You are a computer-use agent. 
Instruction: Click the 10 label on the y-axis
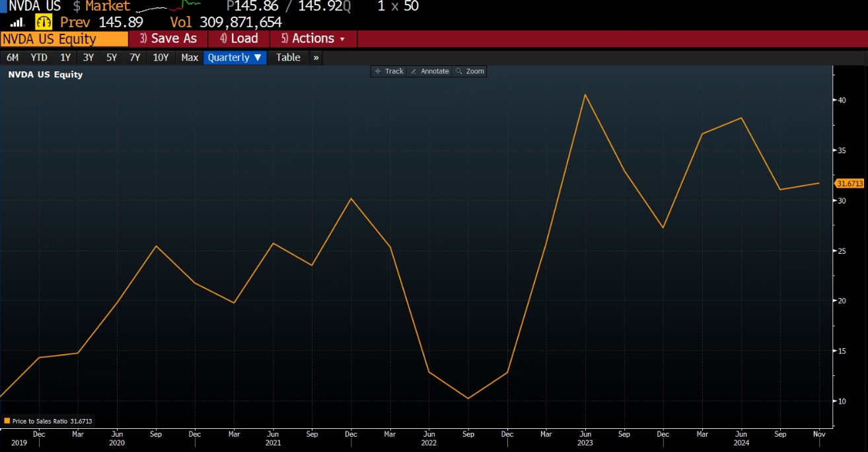pos(842,401)
